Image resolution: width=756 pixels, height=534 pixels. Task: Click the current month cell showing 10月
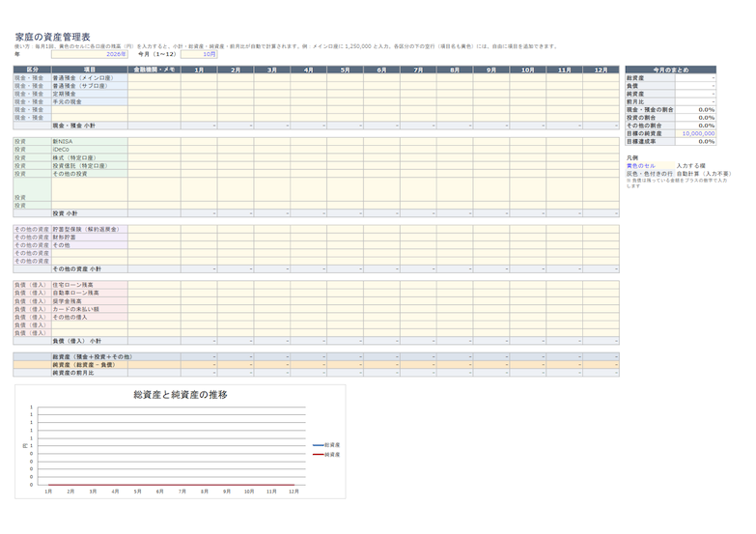click(199, 54)
